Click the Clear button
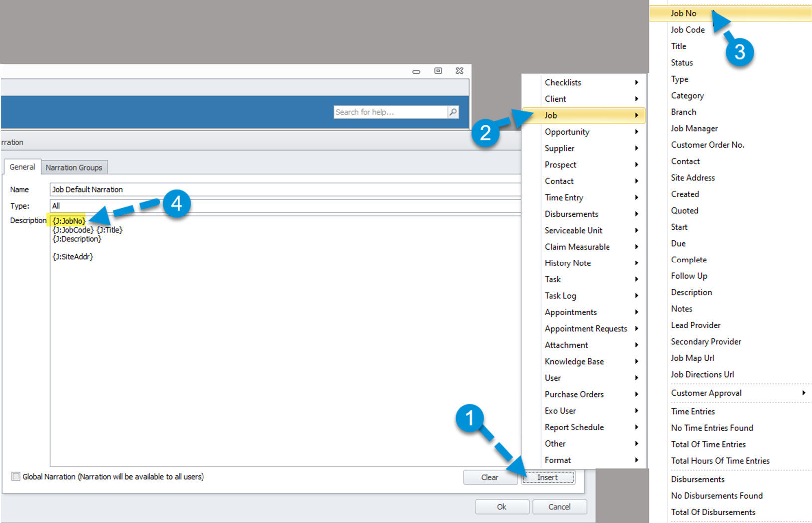Viewport: 812px width, 523px height. (489, 477)
